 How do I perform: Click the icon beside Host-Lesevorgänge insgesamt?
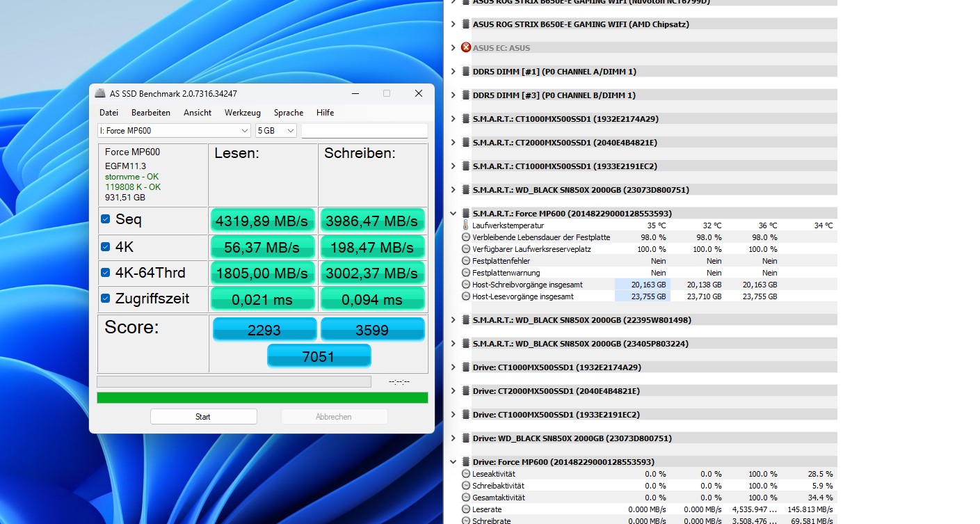coord(466,296)
